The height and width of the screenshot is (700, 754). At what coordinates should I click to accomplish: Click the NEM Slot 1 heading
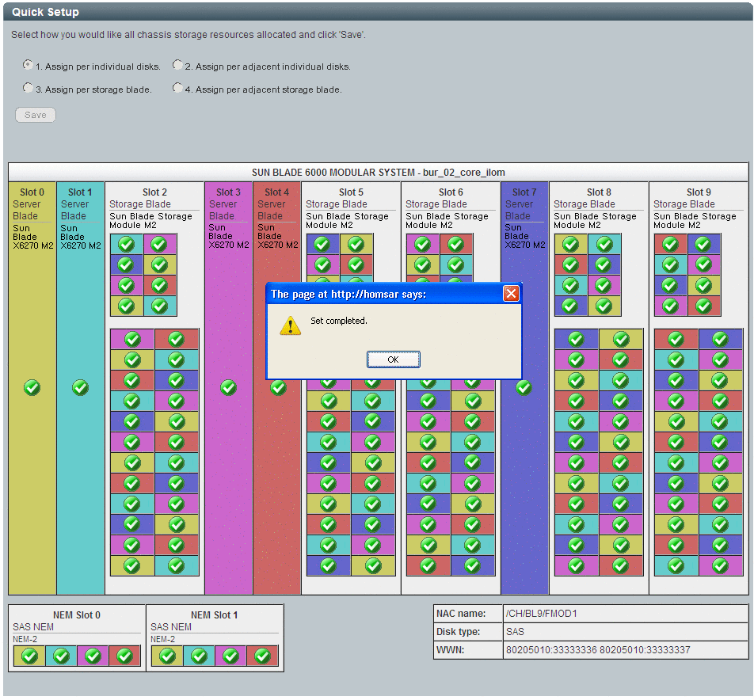point(214,615)
